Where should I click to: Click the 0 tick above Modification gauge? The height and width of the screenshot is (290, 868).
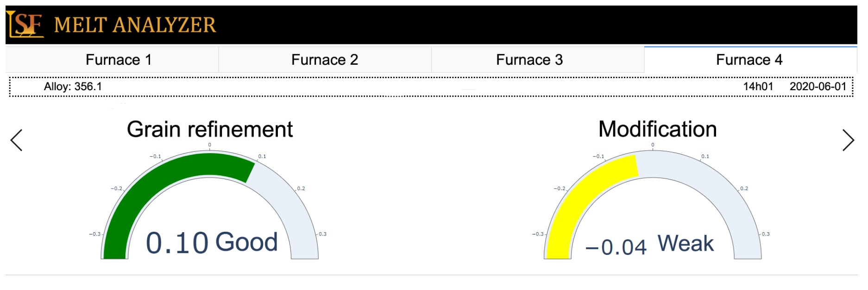click(x=653, y=145)
